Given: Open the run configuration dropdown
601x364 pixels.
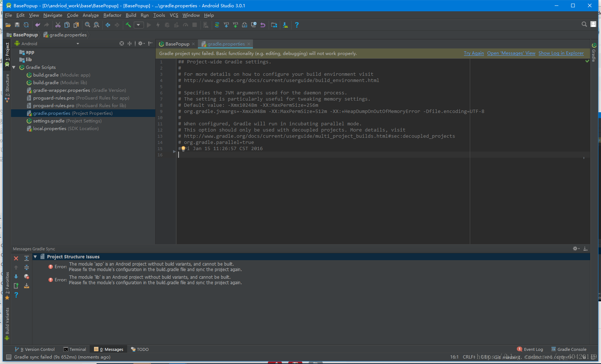Looking at the screenshot, I should pos(138,25).
